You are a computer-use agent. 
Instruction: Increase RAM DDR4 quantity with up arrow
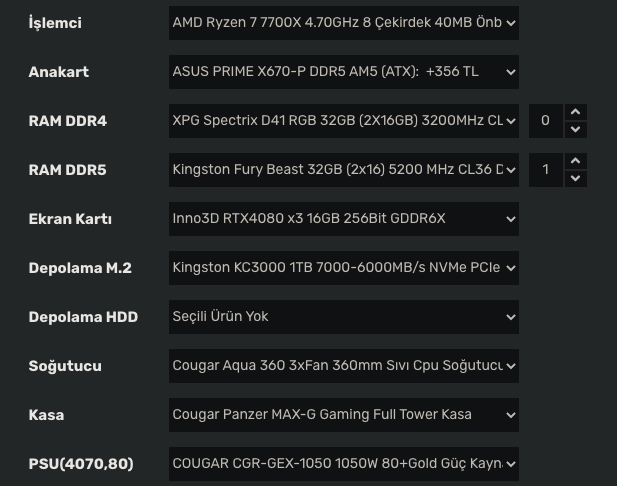pyautogui.click(x=575, y=112)
